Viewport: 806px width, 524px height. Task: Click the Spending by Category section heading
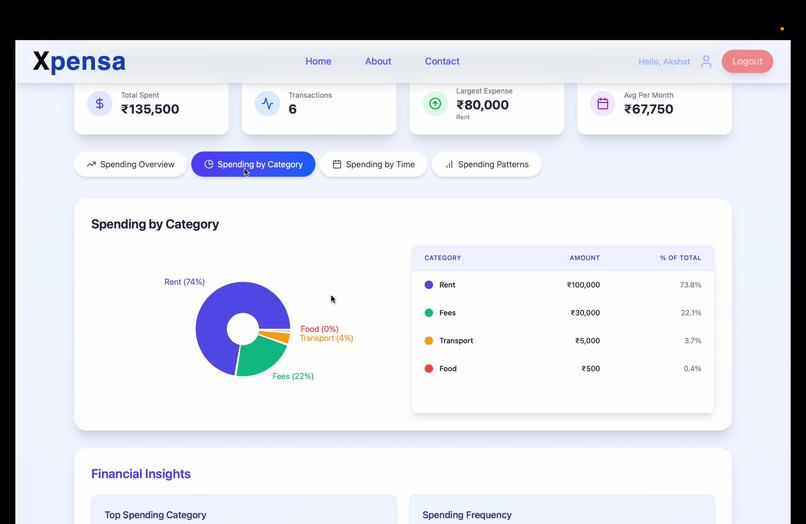155,224
